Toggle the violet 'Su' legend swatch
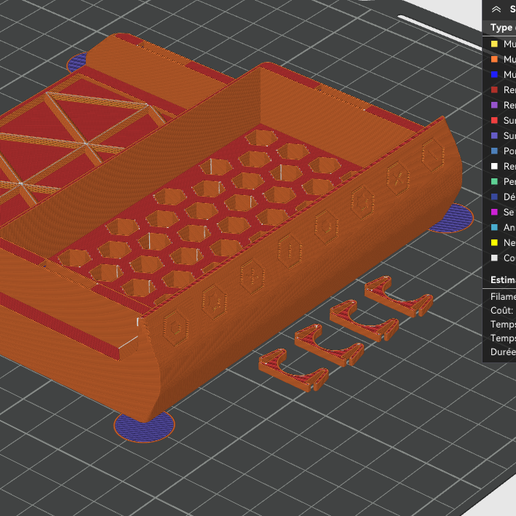516x516 pixels. [494, 135]
